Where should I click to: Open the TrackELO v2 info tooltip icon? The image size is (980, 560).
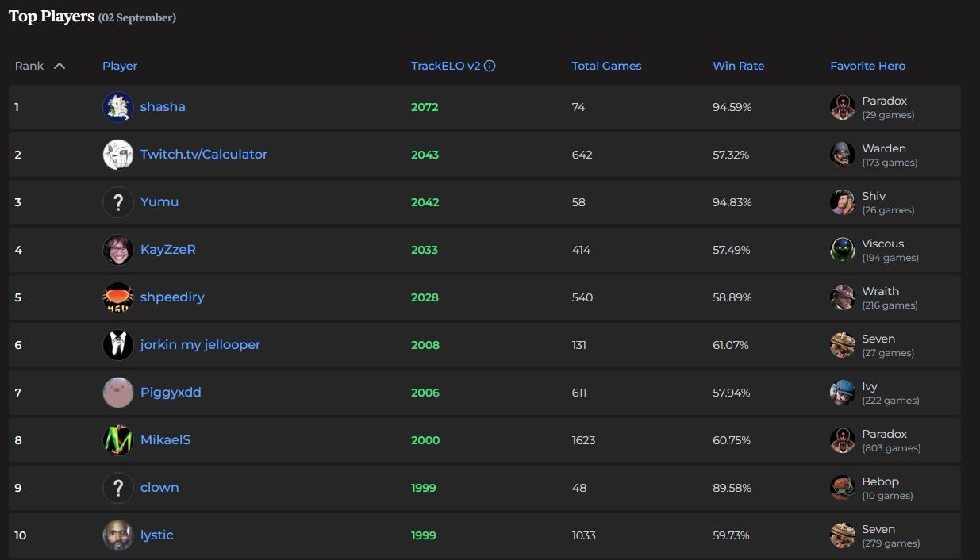tap(491, 66)
